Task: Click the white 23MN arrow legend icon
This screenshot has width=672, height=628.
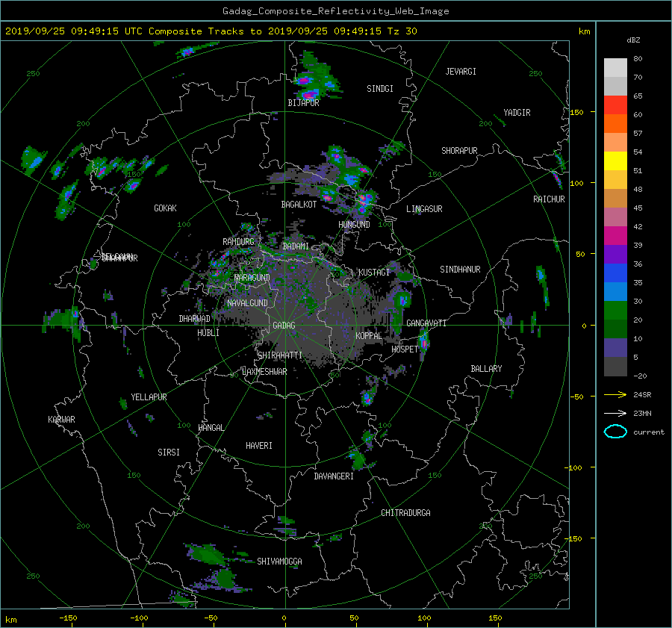Action: [x=615, y=414]
